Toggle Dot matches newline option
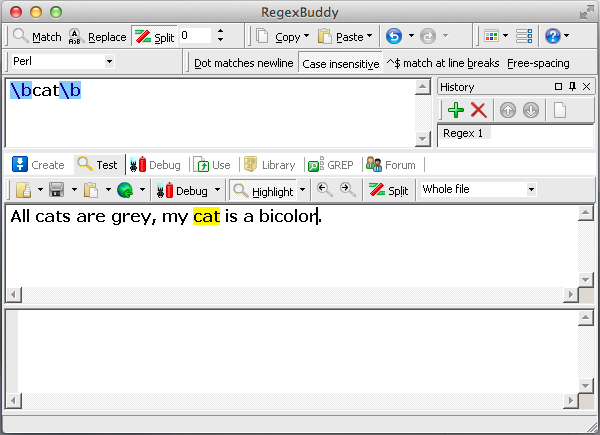Image resolution: width=600 pixels, height=435 pixels. 243,63
